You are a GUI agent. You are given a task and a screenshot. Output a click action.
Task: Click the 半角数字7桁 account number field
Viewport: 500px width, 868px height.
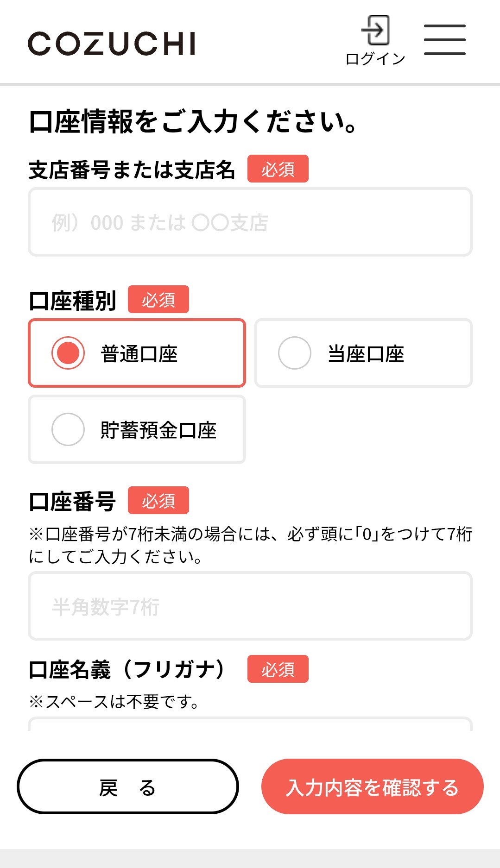tap(250, 606)
